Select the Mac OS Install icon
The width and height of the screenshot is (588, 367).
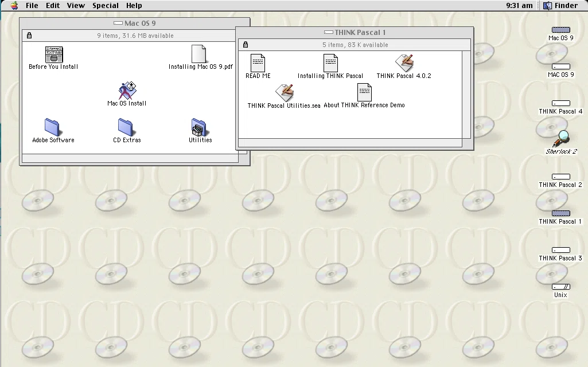[127, 91]
